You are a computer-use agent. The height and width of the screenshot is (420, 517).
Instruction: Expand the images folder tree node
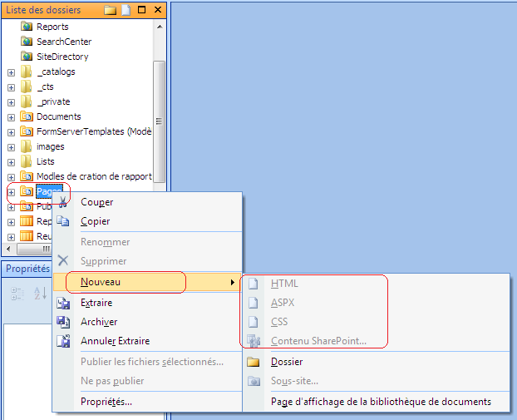pos(11,147)
